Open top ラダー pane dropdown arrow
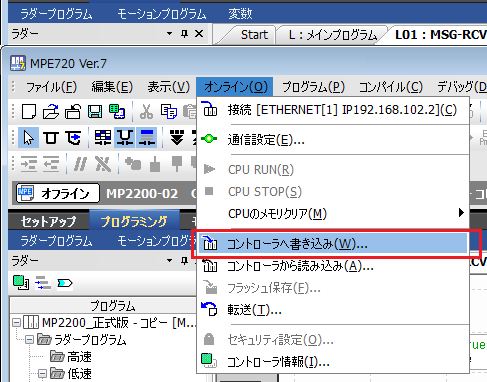Viewport: 487px width, 382px height. tap(169, 33)
